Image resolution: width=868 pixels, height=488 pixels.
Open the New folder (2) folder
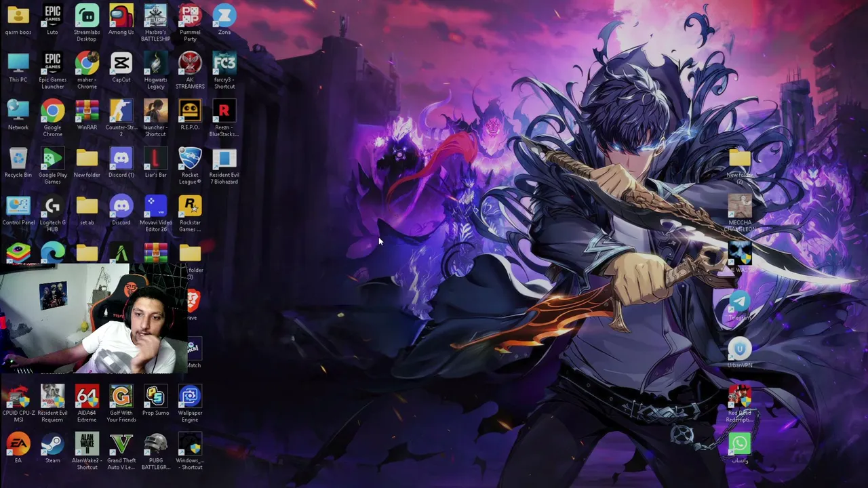pos(740,166)
